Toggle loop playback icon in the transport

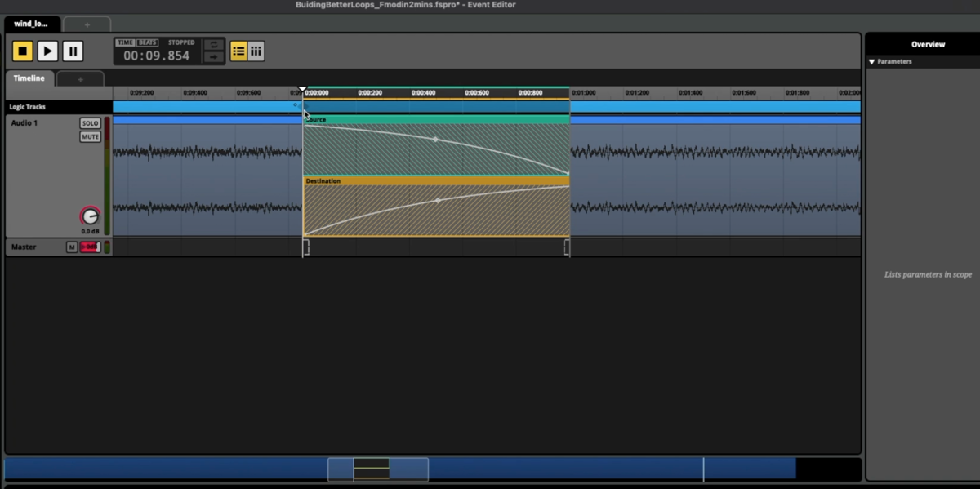click(x=213, y=45)
